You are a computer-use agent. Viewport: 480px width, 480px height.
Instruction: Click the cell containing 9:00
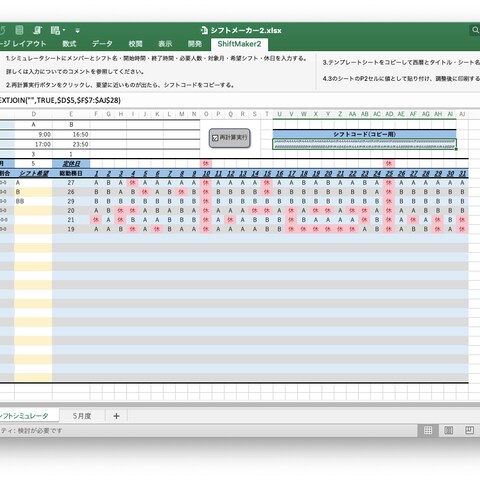pyautogui.click(x=33, y=135)
